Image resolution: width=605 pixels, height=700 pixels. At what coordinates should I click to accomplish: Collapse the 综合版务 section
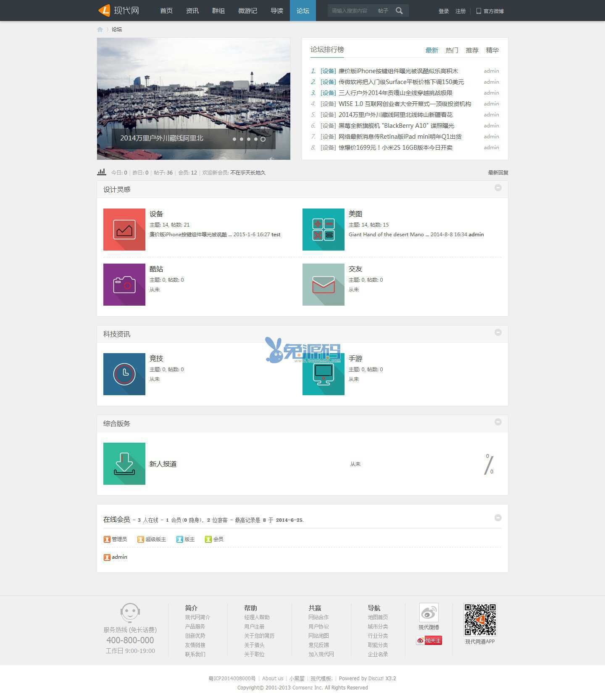(x=498, y=422)
